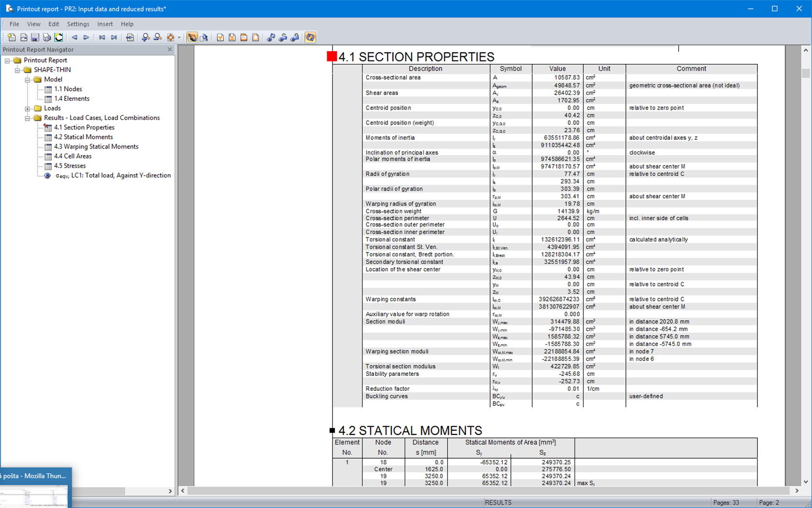812x508 pixels.
Task: Click the second orange page icon
Action: [x=232, y=37]
